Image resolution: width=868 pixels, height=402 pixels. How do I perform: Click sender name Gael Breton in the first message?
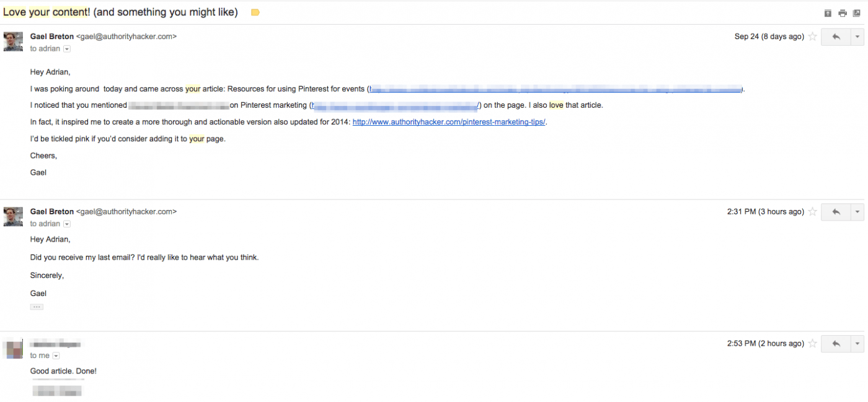pyautogui.click(x=52, y=37)
